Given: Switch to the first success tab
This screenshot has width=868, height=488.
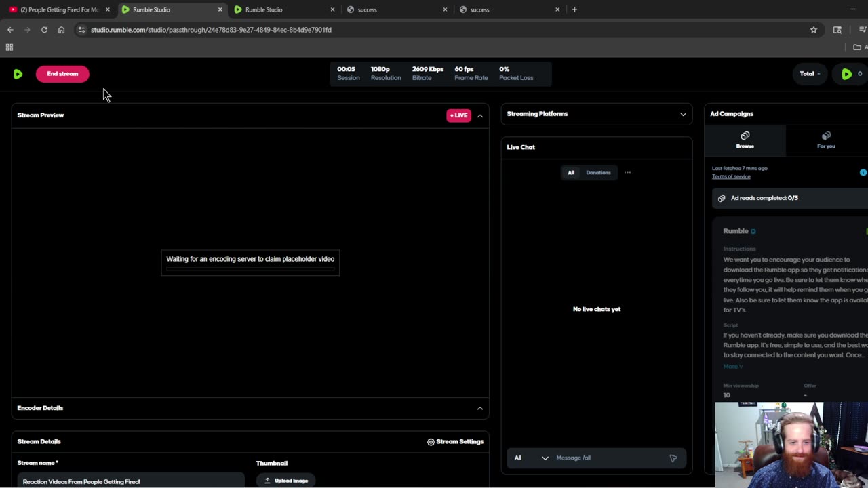Looking at the screenshot, I should [397, 9].
